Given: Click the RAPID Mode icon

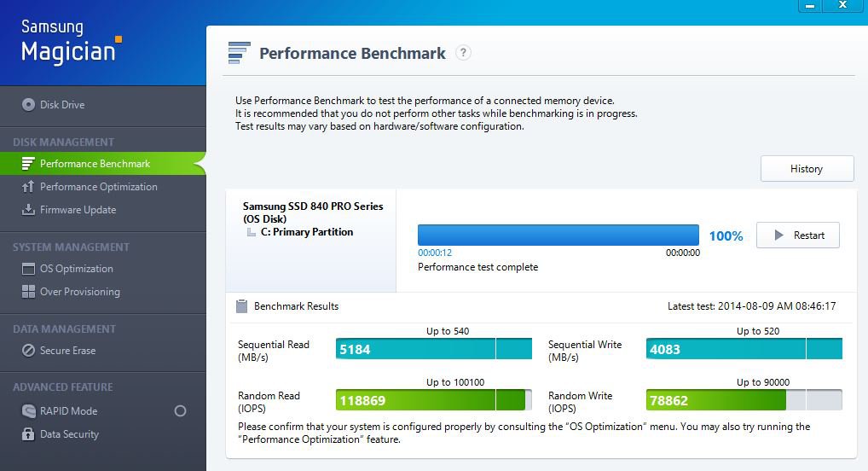Looking at the screenshot, I should tap(28, 410).
